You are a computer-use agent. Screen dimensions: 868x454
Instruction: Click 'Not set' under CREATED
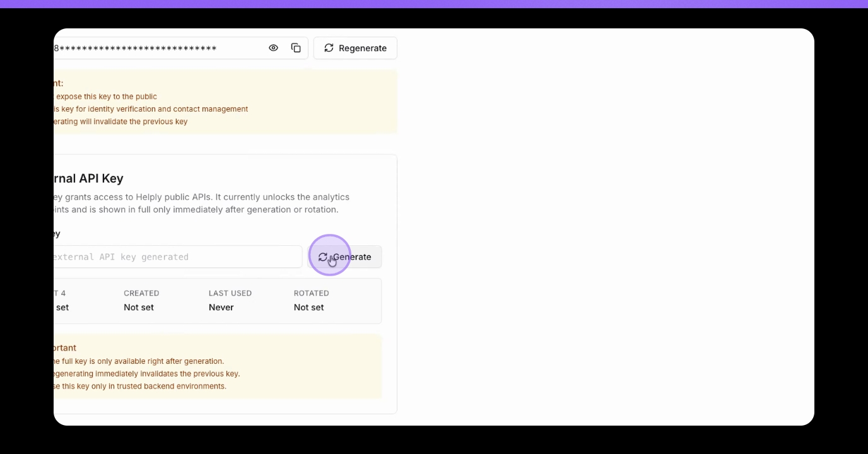(x=139, y=307)
